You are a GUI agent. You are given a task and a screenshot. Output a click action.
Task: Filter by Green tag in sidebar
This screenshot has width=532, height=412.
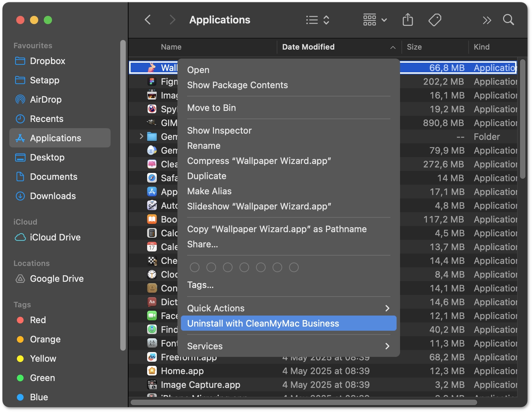click(x=60, y=378)
